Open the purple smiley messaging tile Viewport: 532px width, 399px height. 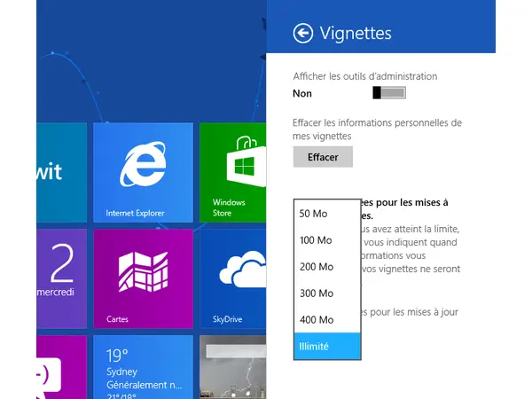[61, 367]
